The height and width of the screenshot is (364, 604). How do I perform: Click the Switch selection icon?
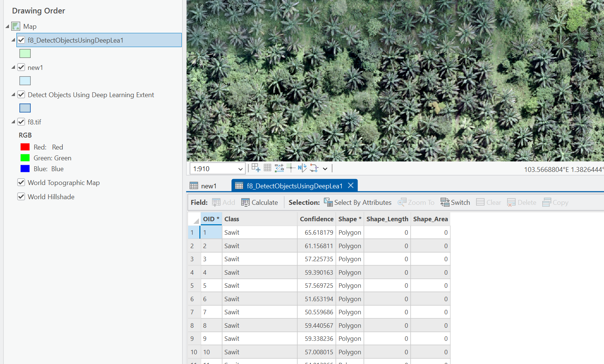[445, 203]
